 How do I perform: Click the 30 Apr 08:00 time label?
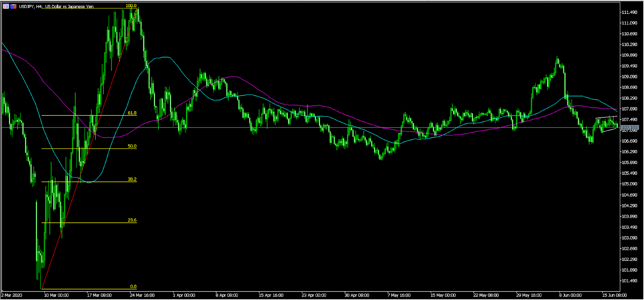(357, 295)
